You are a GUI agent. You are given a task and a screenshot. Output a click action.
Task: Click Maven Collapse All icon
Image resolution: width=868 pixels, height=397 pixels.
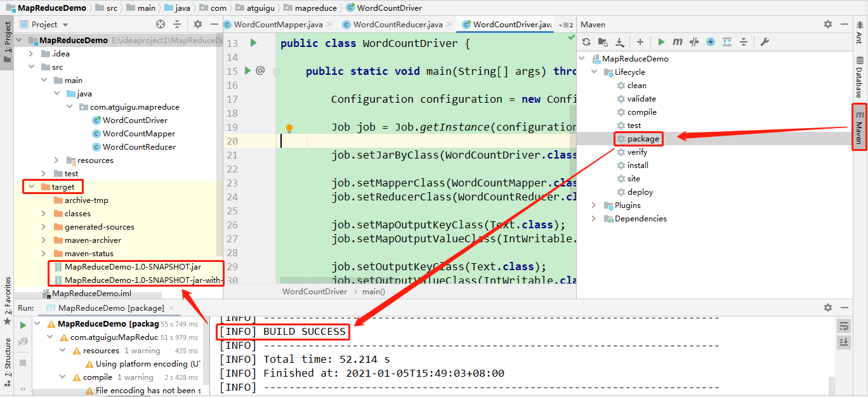pos(743,42)
